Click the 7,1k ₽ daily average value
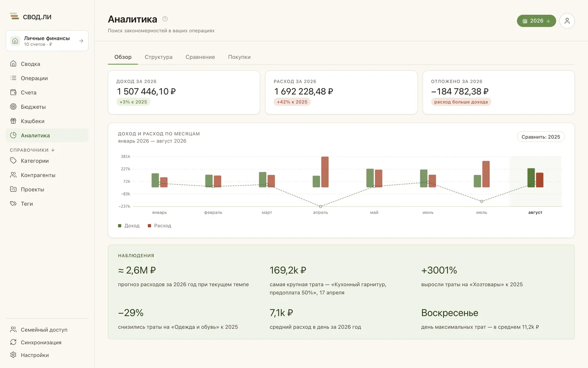The height and width of the screenshot is (368, 588). tap(281, 313)
